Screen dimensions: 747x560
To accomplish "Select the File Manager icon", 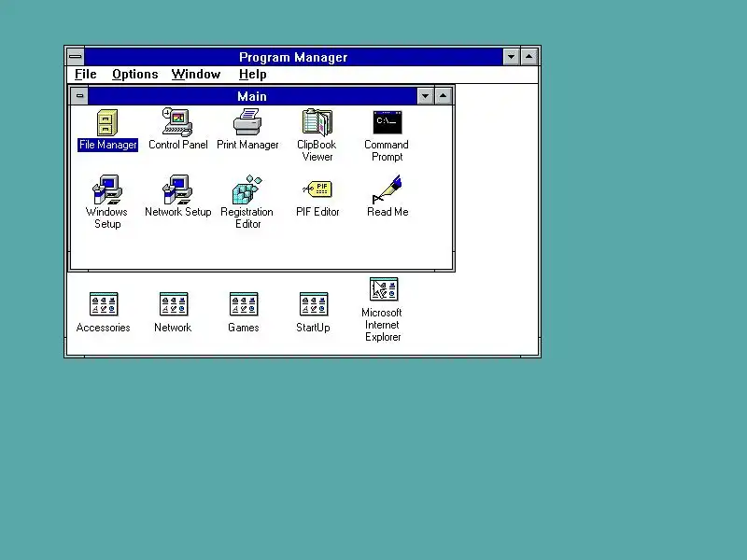I will pyautogui.click(x=107, y=122).
